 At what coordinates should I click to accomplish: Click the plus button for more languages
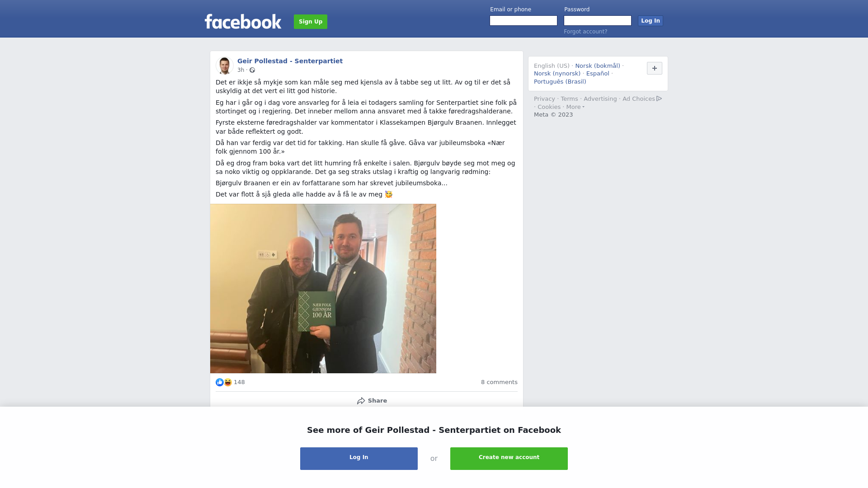(x=655, y=68)
